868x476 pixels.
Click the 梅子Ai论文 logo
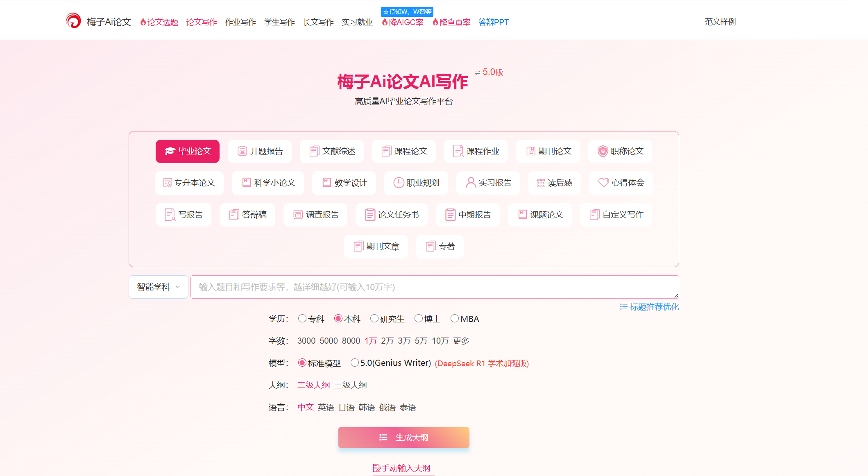[98, 21]
